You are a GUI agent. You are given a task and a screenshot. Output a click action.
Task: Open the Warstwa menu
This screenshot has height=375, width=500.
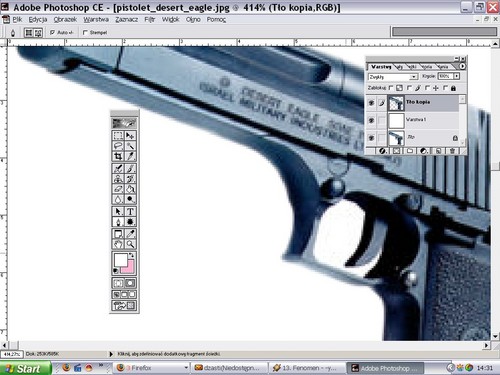coord(96,20)
